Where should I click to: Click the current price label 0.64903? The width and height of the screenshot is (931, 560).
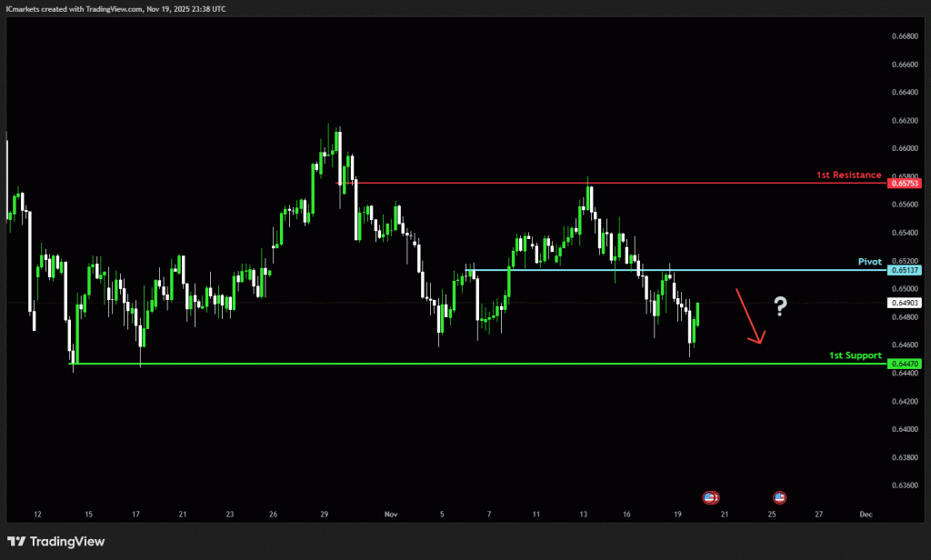(906, 303)
